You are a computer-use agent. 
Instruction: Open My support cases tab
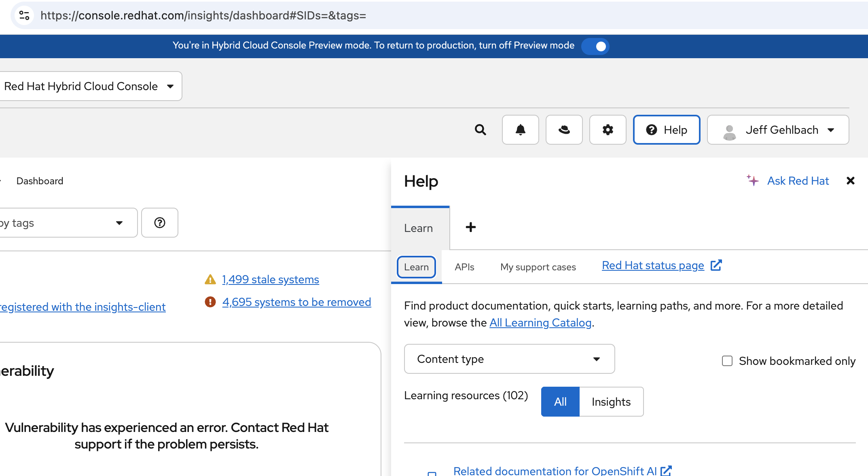point(538,267)
